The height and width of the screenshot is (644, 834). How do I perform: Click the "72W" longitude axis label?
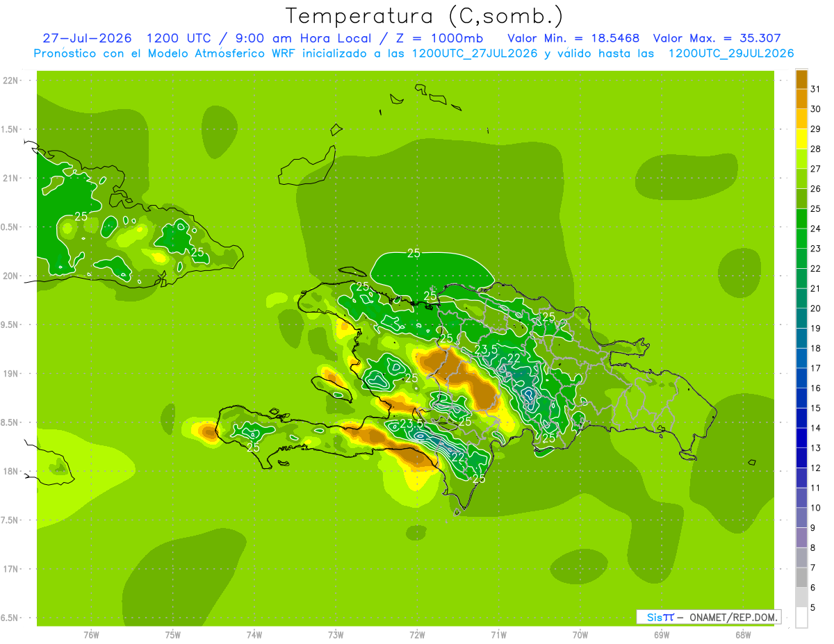[x=417, y=635]
